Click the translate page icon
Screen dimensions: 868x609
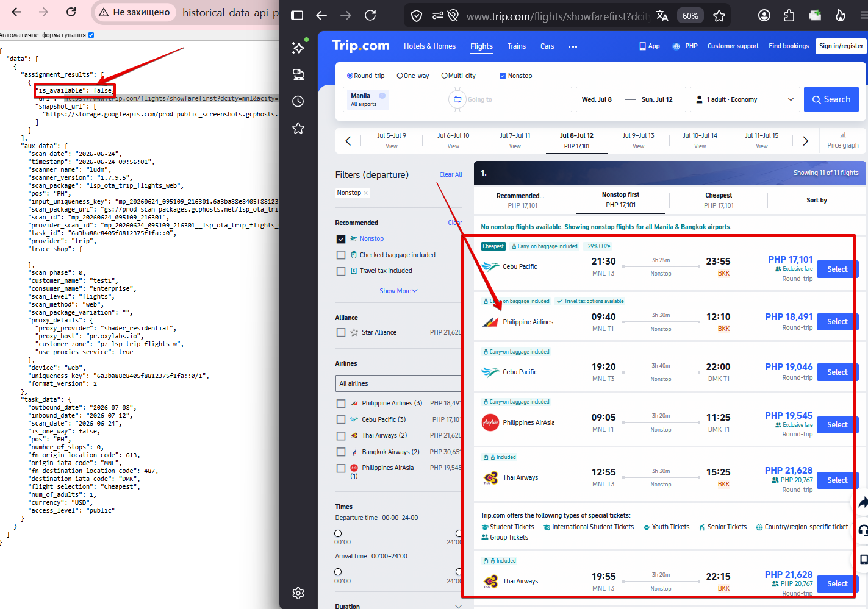pos(662,16)
